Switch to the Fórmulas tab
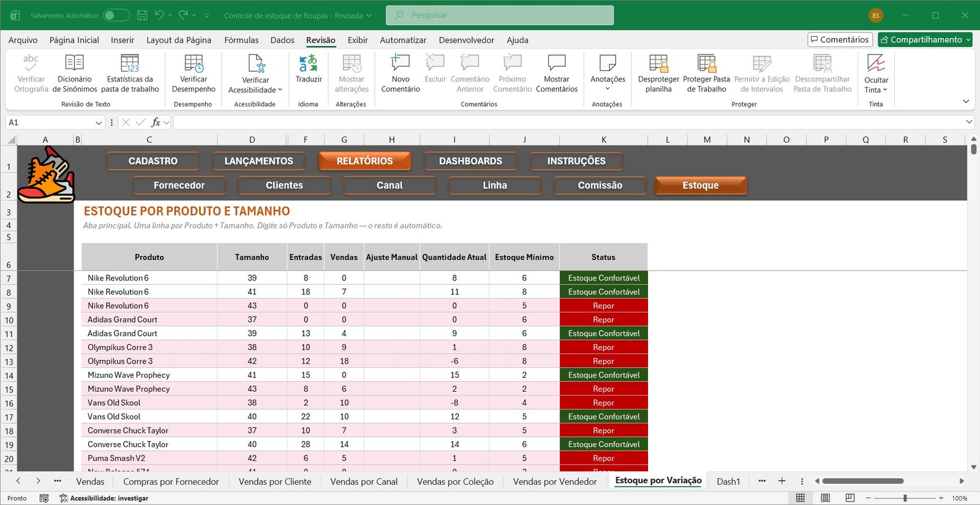980x505 pixels. point(241,40)
